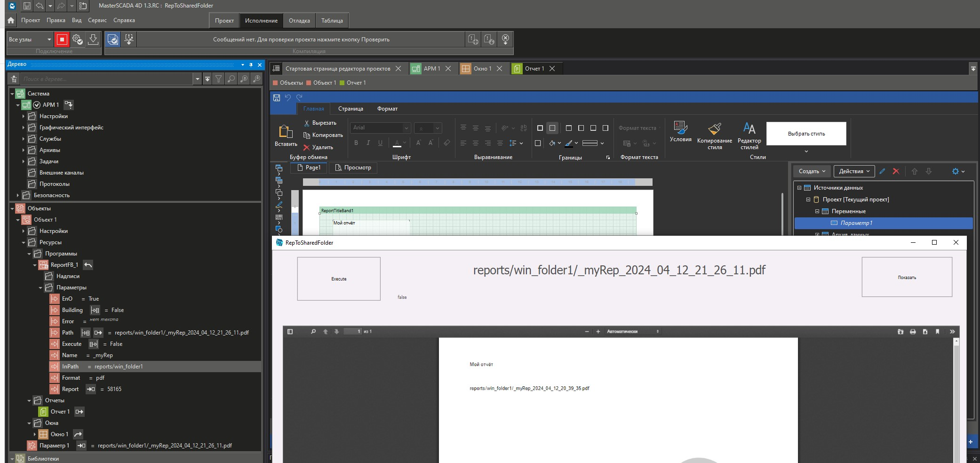Click blue pencil edit icon in data panel
Viewport: 980px width, 463px height.
(x=883, y=171)
